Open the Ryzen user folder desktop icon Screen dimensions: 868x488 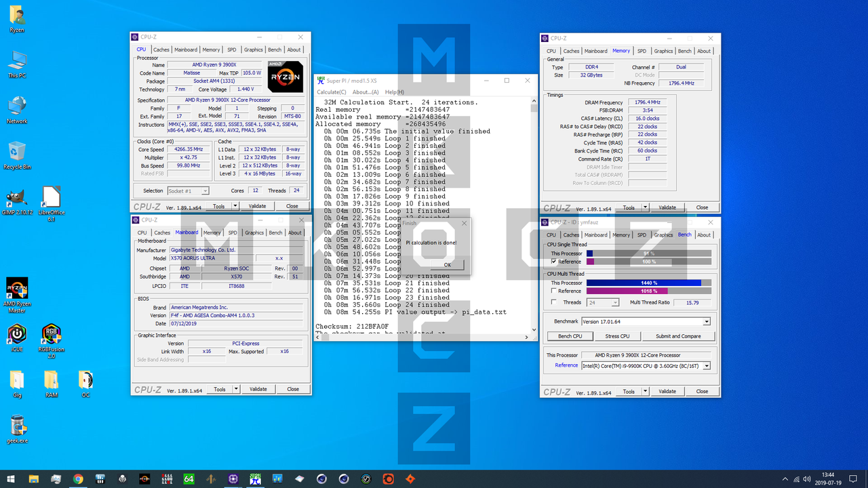click(x=17, y=20)
